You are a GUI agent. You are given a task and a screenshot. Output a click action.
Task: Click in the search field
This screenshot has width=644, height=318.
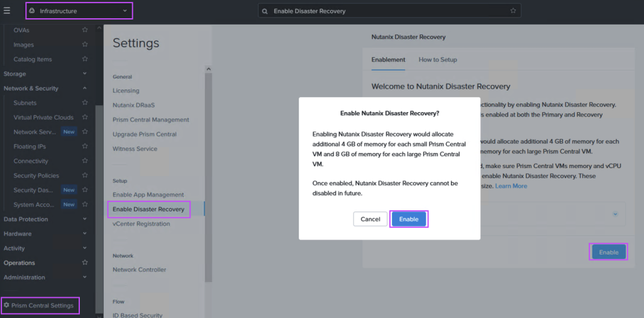tap(389, 11)
